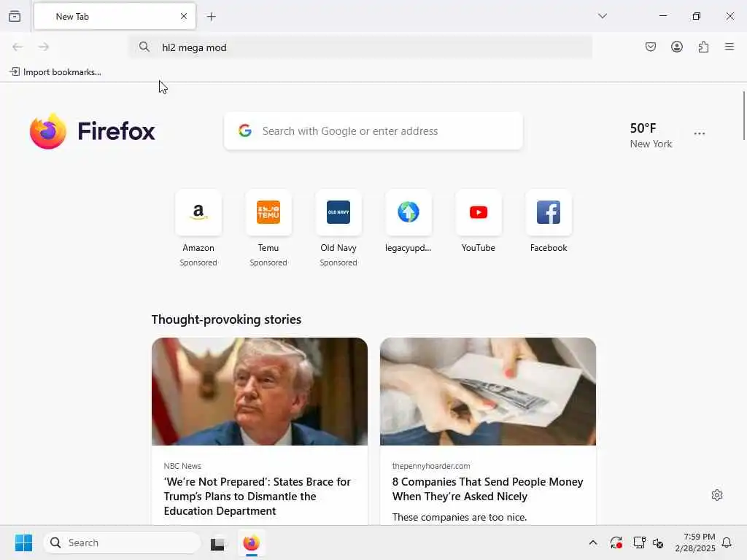This screenshot has height=560, width=747.
Task: Open the Facebook shortcut
Action: click(549, 212)
